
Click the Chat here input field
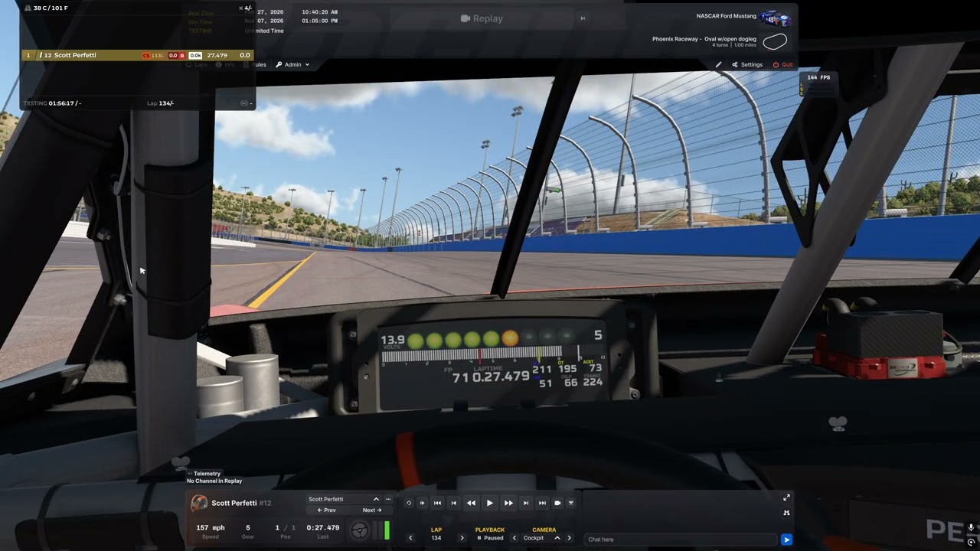point(681,540)
